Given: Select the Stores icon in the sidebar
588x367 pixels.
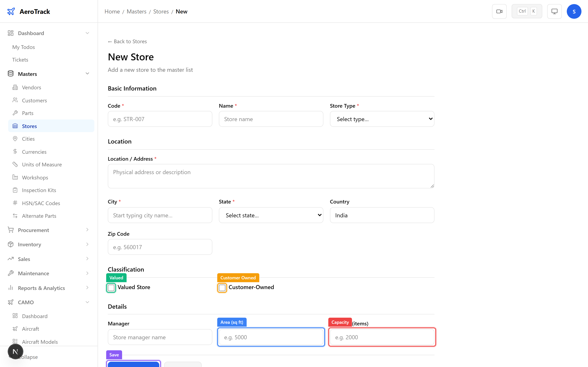Looking at the screenshot, I should click(15, 126).
